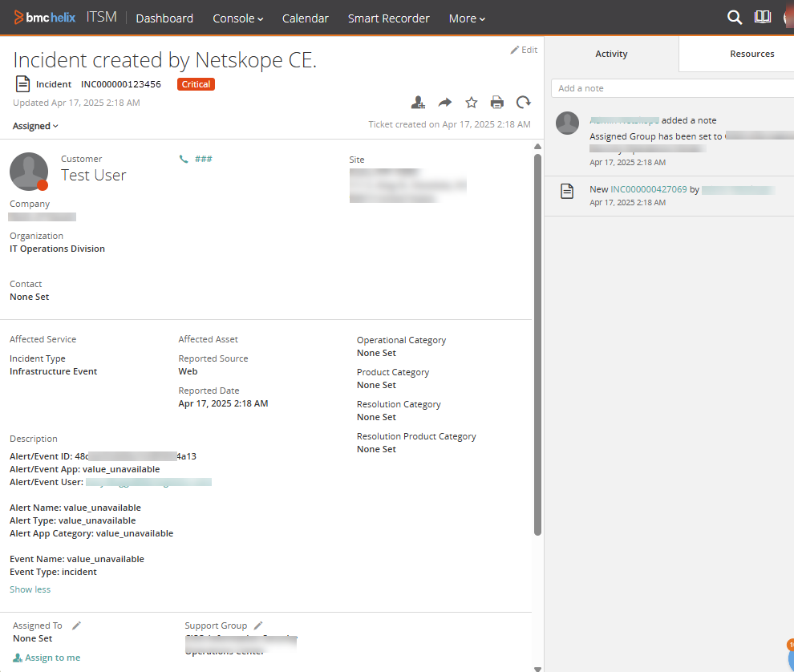
Task: Click None Set under Resolution Product Category
Action: 376,449
